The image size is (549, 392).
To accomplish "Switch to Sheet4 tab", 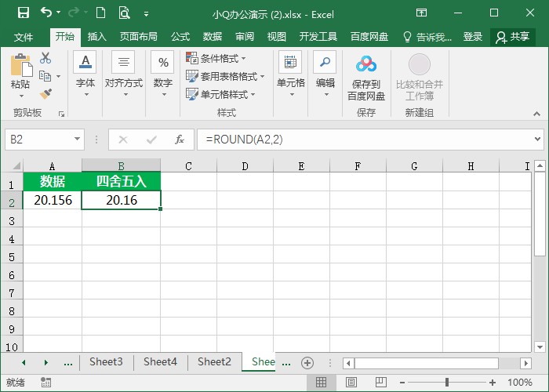I will (160, 361).
